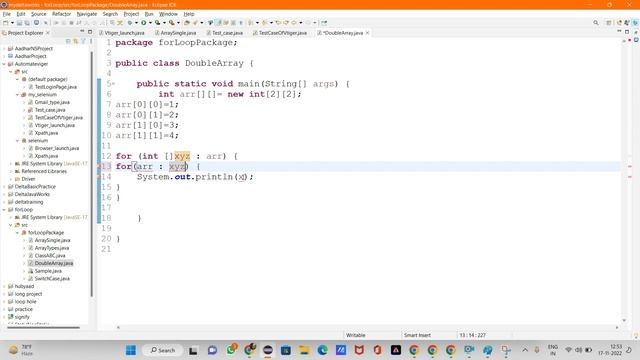The height and width of the screenshot is (360, 640).
Task: Select ArrayTypes.java in Project Explorer
Action: click(52, 248)
